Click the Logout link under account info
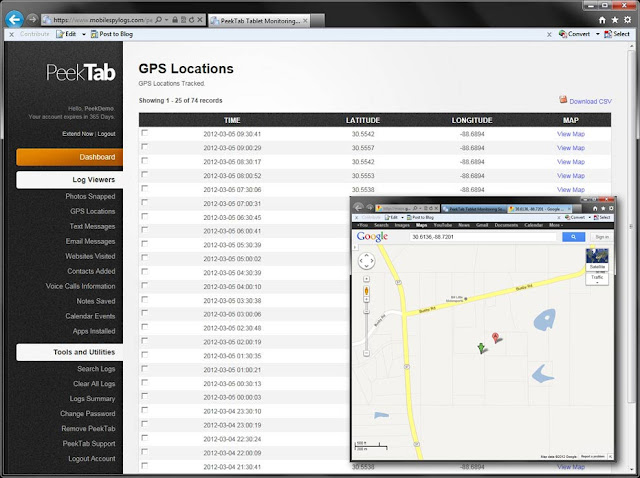This screenshot has height=478, width=640. [107, 133]
